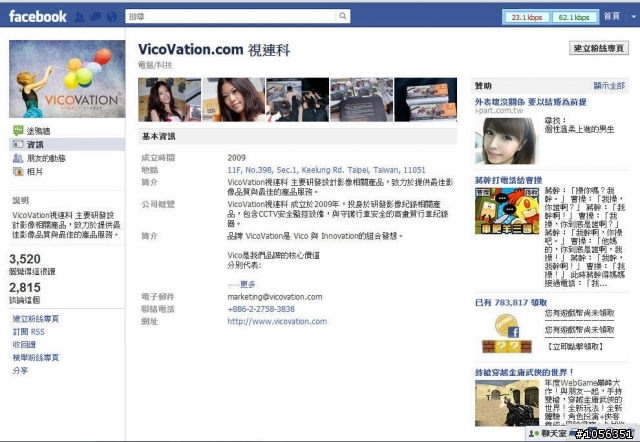Click 訂閱 RSS link
The image size is (640, 442).
[29, 332]
